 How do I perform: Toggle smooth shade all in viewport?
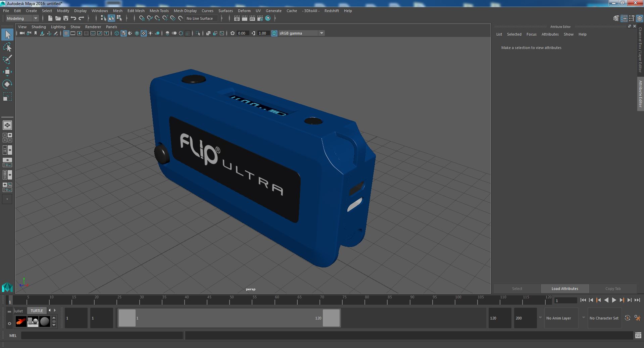pyautogui.click(x=123, y=33)
